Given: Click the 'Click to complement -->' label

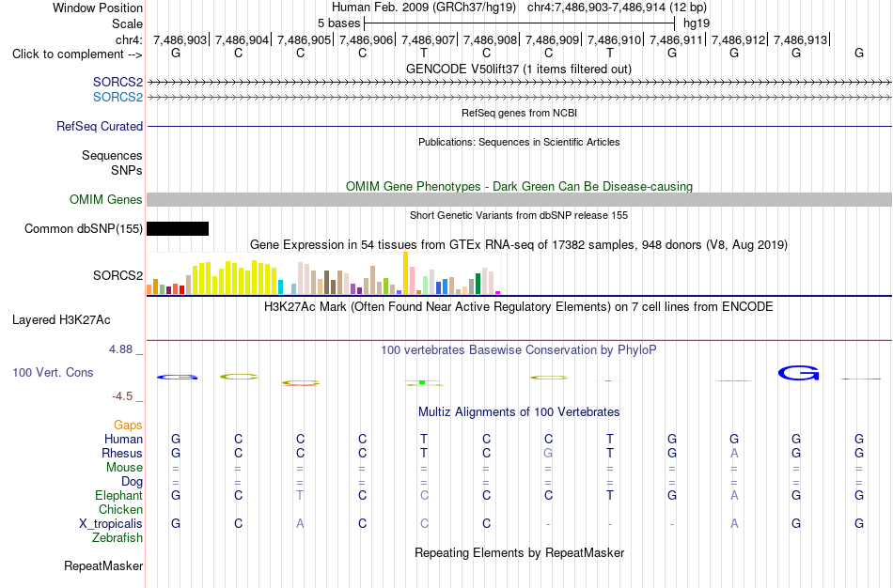Looking at the screenshot, I should [77, 54].
